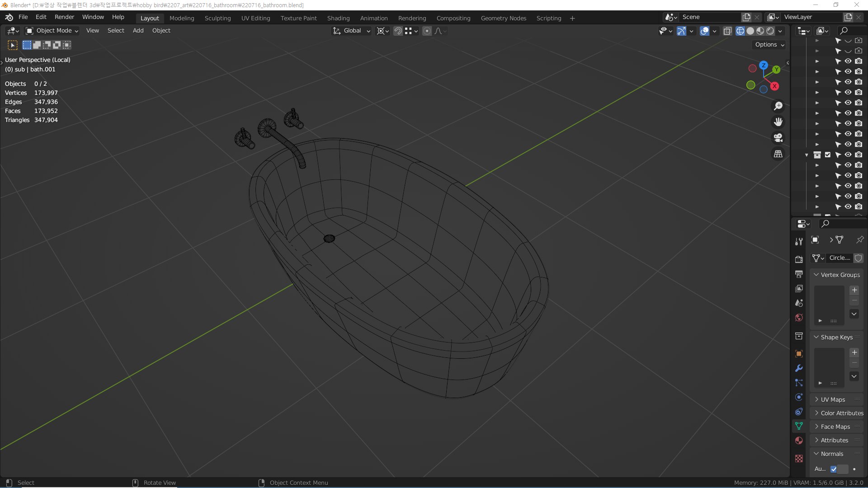This screenshot has width=868, height=488.
Task: Click the zoom magnifier viewport gizmo
Action: coord(778,106)
